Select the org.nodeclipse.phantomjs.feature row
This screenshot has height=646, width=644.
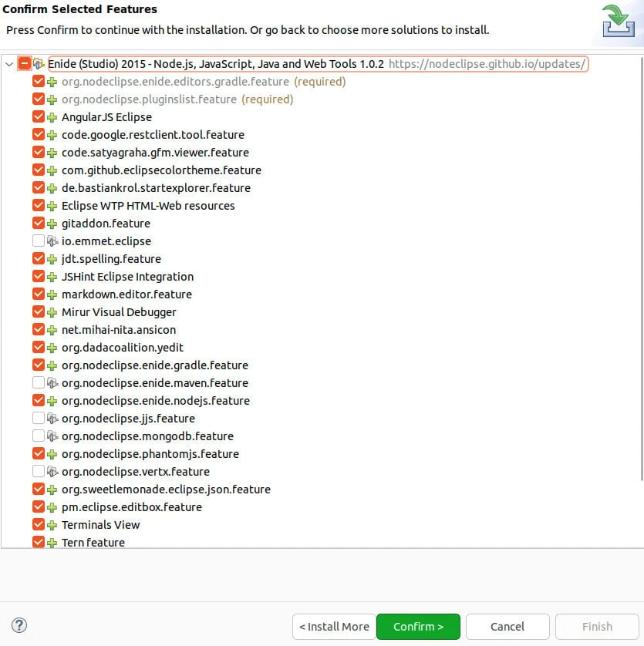coord(150,454)
